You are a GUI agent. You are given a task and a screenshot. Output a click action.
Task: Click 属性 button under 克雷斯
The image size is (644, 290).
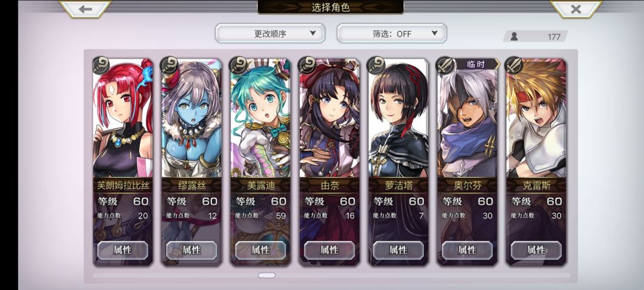click(x=537, y=250)
